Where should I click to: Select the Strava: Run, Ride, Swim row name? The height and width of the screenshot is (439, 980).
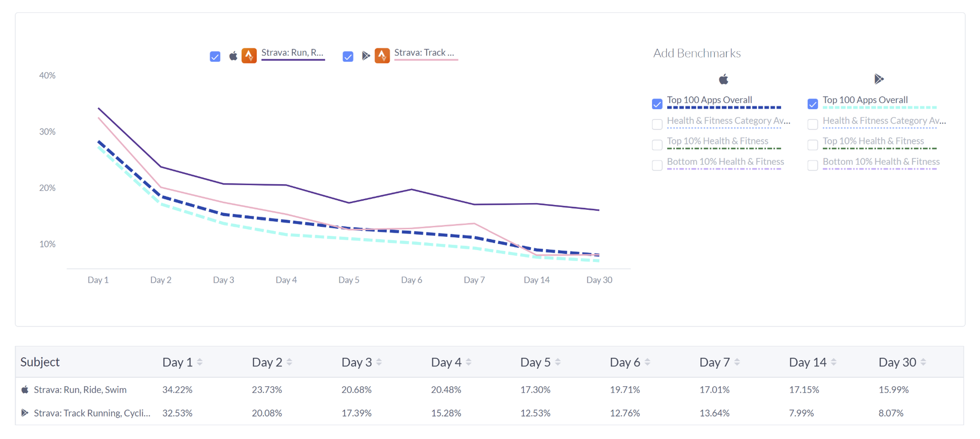pos(80,389)
